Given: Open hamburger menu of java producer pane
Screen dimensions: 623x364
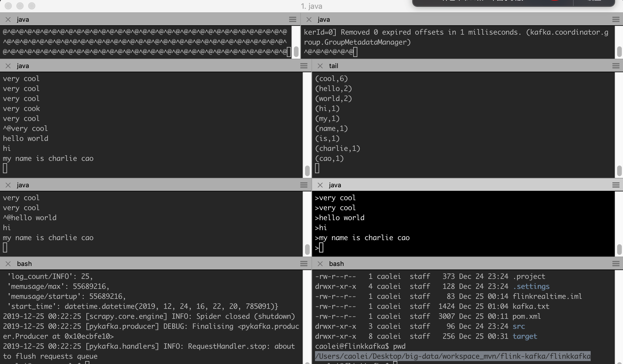Looking at the screenshot, I should pyautogui.click(x=616, y=185).
